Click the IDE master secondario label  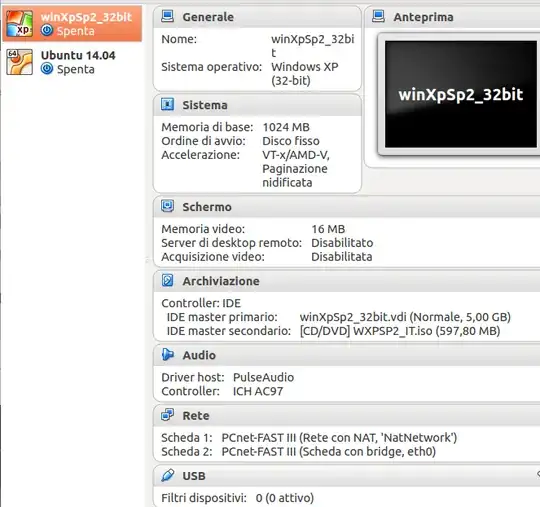coord(229,331)
